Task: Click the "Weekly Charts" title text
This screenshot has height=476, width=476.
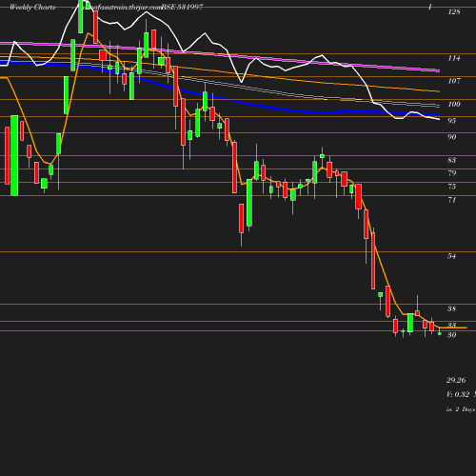Action: (32, 8)
